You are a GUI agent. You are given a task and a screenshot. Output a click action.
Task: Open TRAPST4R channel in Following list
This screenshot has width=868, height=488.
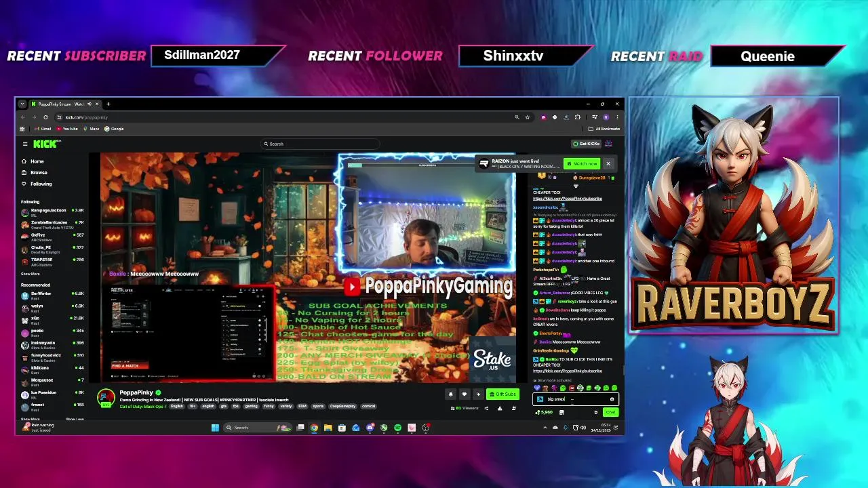click(52, 261)
